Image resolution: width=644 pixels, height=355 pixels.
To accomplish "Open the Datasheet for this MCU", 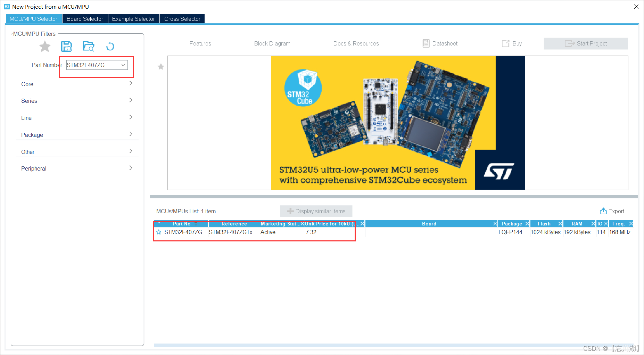I will tap(440, 43).
